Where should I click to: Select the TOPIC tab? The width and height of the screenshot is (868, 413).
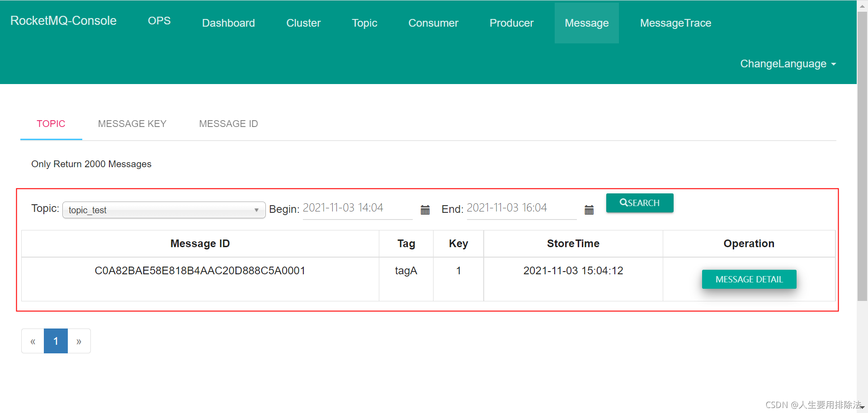[x=51, y=124]
